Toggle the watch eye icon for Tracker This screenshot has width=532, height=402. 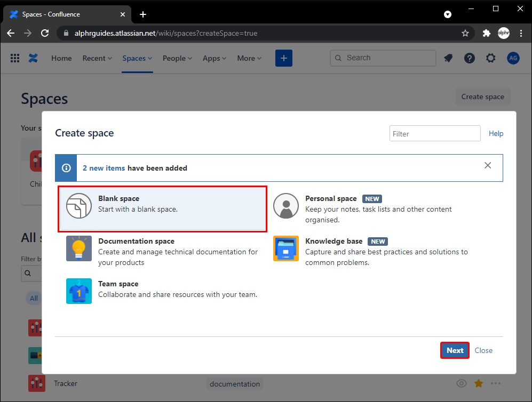pos(462,383)
